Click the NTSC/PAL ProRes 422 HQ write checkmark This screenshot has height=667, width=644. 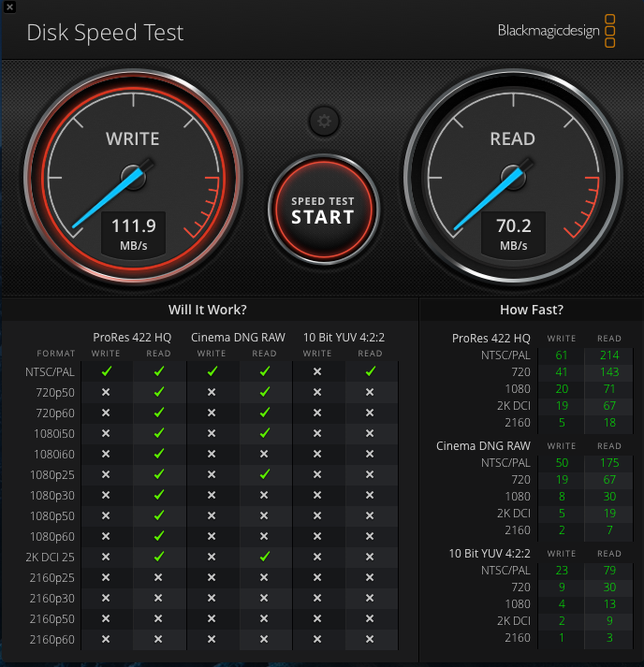(107, 371)
